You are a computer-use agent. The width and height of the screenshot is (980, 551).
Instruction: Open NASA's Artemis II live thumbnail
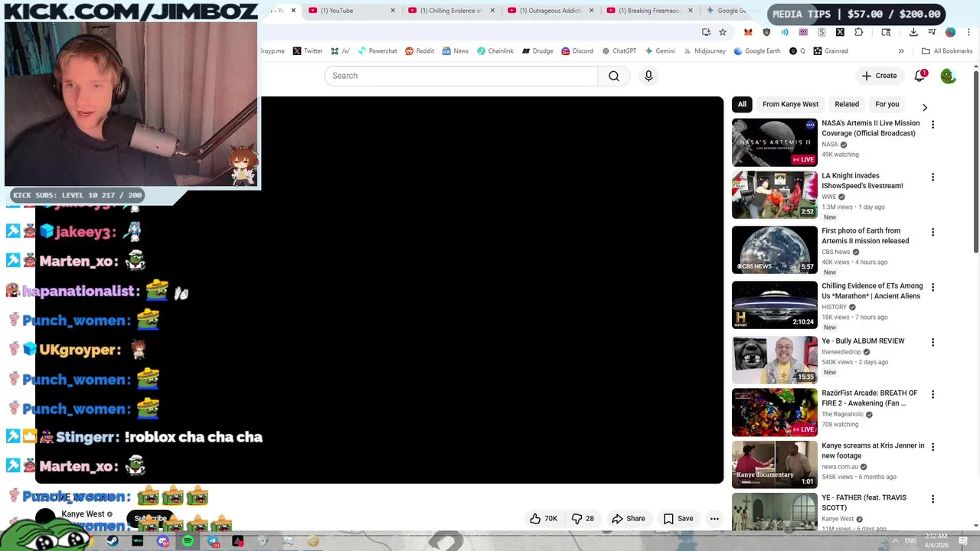(x=775, y=142)
